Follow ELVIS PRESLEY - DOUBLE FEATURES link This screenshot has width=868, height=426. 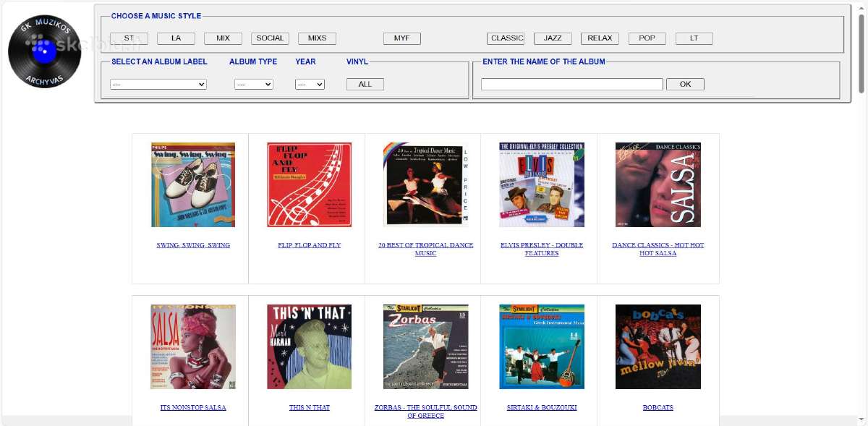point(542,249)
